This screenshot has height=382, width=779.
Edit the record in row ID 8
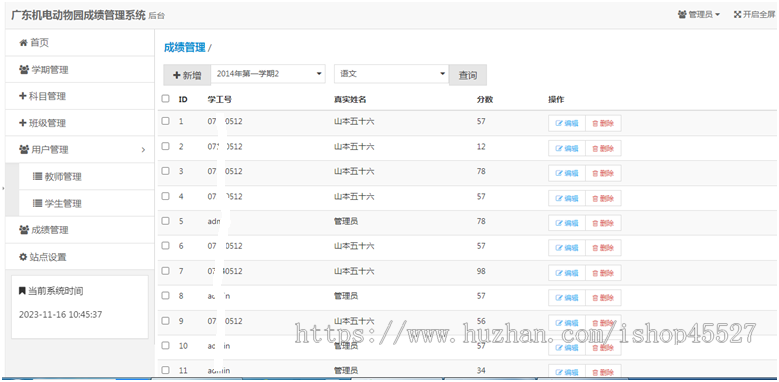567,298
